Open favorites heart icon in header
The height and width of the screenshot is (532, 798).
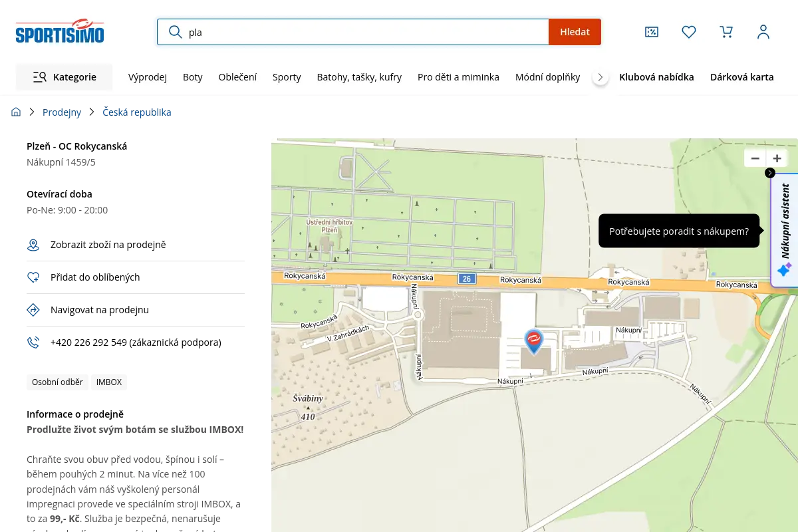[x=689, y=32]
